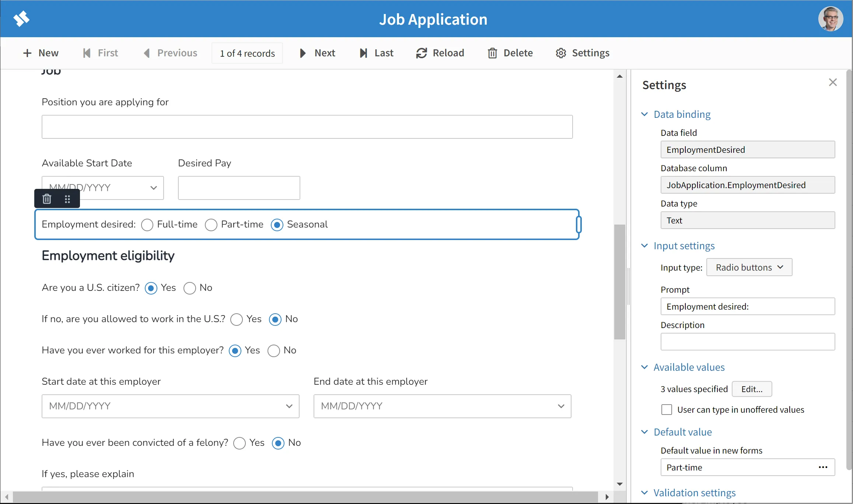Collapse the Data binding section
Viewport: 853px width, 504px height.
pos(645,114)
